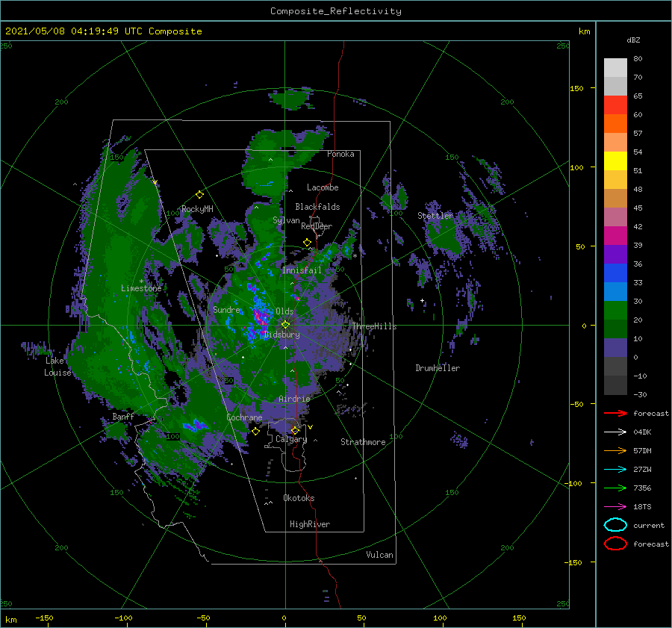Click the Vulcan town label
The image size is (672, 628).
(x=379, y=555)
